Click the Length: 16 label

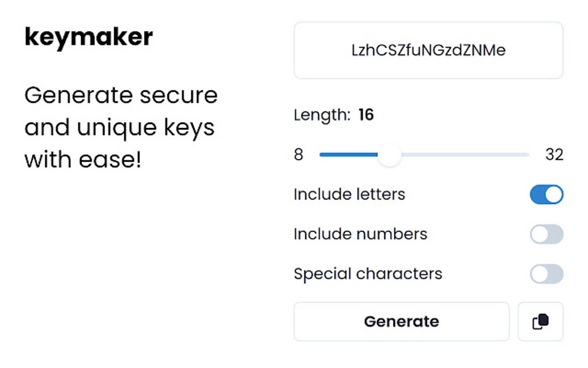tap(334, 115)
